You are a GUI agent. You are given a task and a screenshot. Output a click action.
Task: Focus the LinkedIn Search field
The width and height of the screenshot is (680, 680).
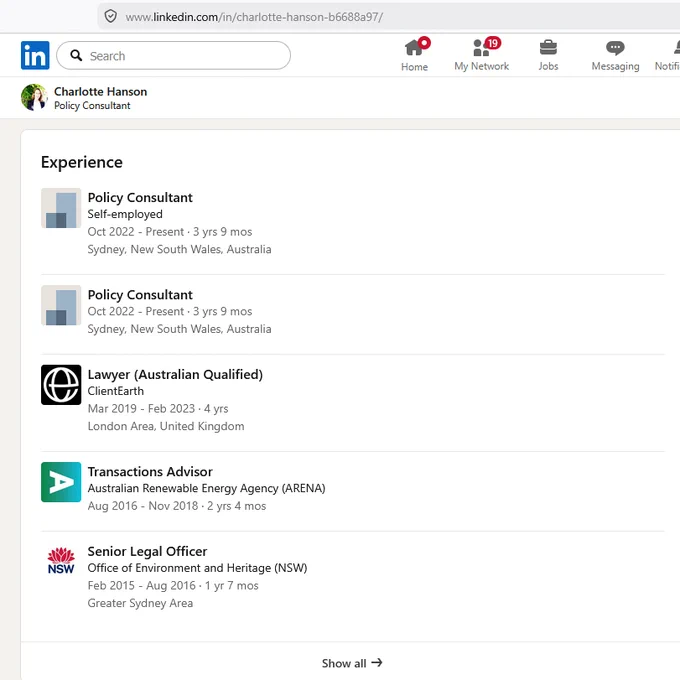coord(173,56)
